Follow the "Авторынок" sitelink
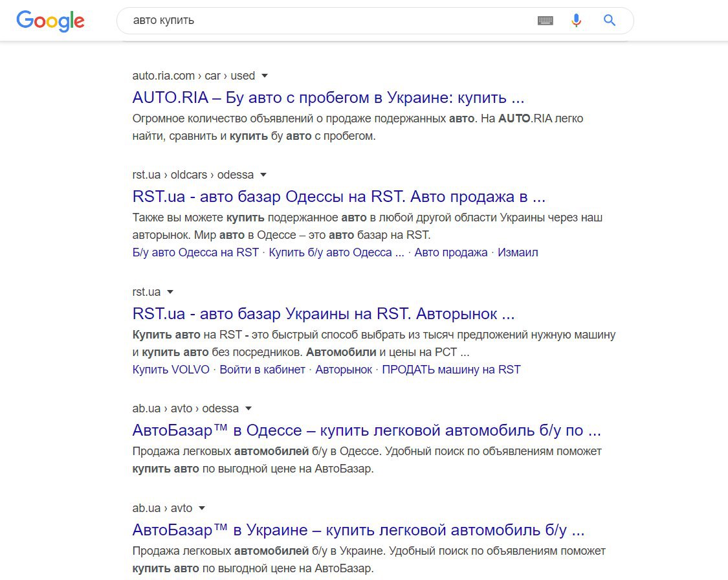This screenshot has height=580, width=728. tap(344, 370)
